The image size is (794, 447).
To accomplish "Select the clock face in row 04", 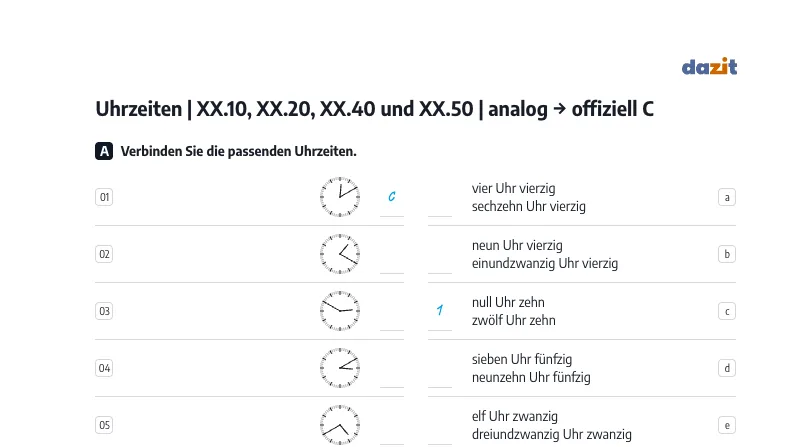I will click(x=340, y=368).
